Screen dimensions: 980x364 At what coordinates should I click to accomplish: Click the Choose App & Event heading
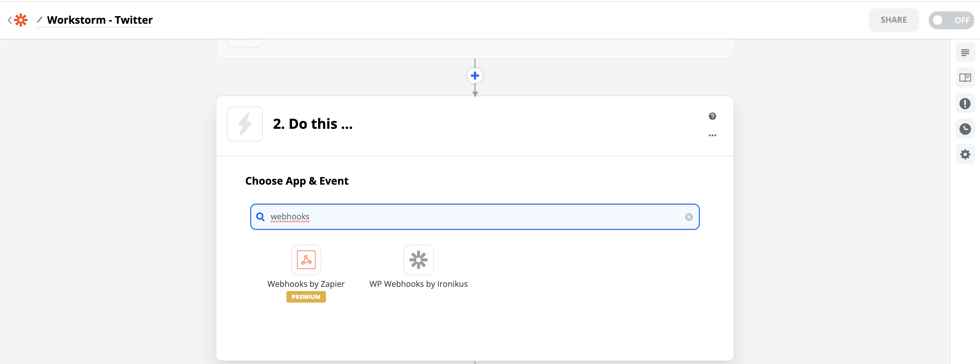296,181
